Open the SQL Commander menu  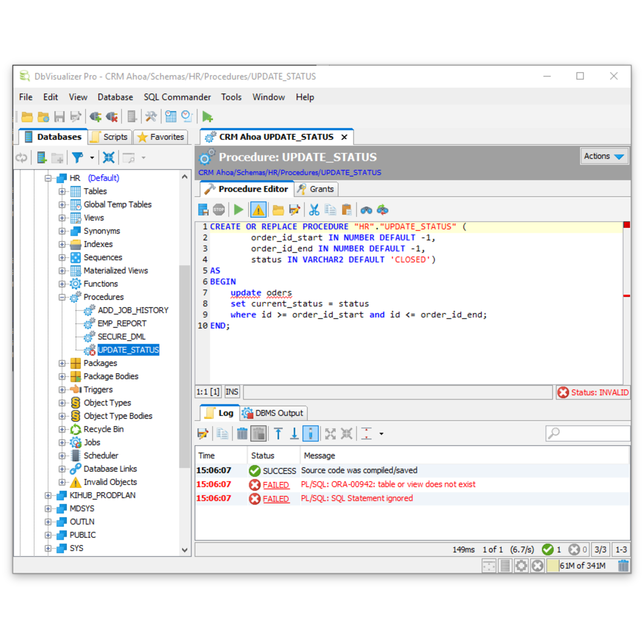pos(177,97)
